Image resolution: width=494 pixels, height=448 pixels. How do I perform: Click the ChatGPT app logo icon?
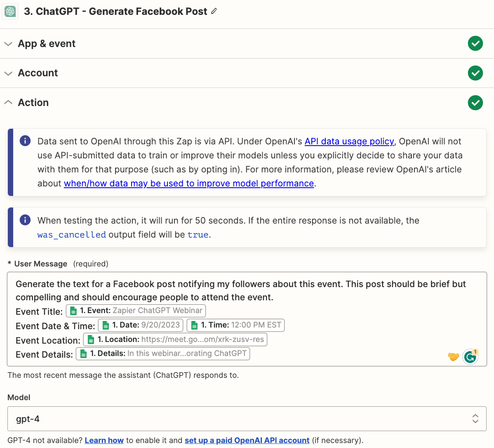click(x=10, y=12)
